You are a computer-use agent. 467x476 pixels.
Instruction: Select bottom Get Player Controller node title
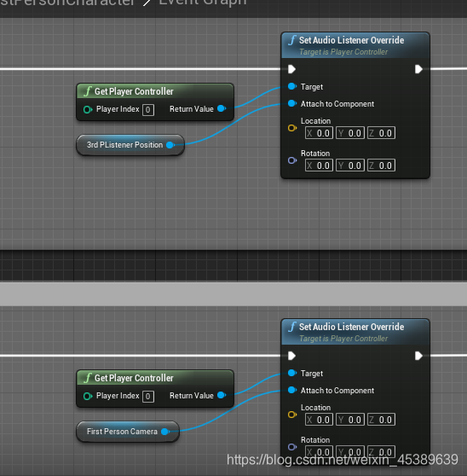pyautogui.click(x=134, y=378)
